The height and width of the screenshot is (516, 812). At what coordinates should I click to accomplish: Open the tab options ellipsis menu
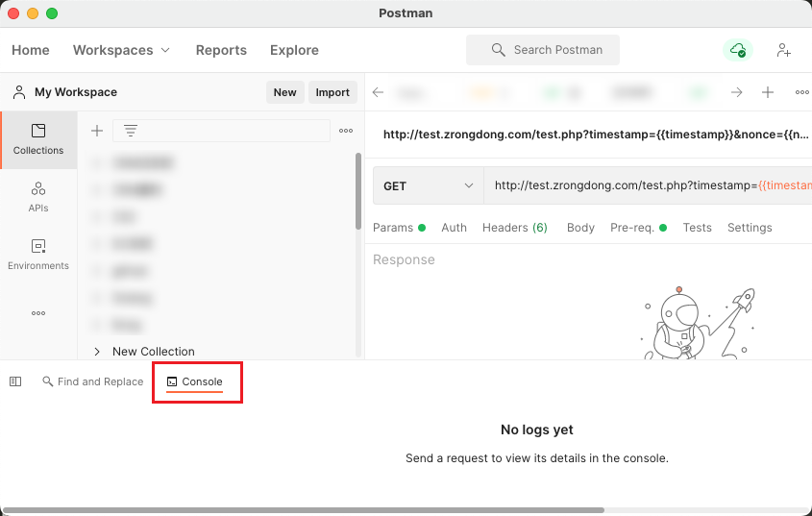pyautogui.click(x=802, y=92)
